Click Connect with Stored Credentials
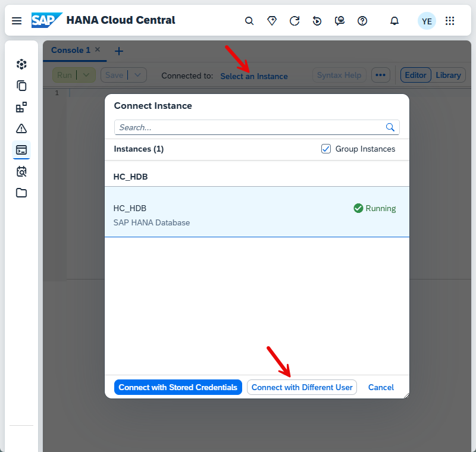 [178, 387]
